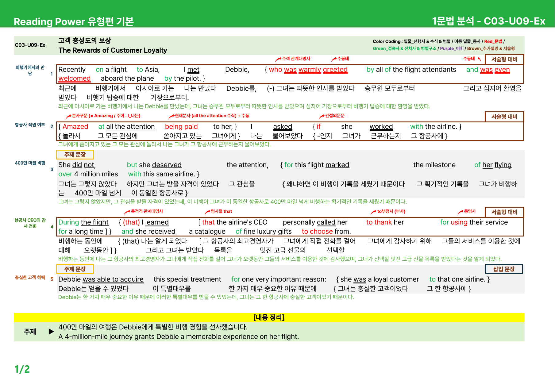
Task: Click the red section label '충실한 고객 혜택'
Action: click(30, 278)
